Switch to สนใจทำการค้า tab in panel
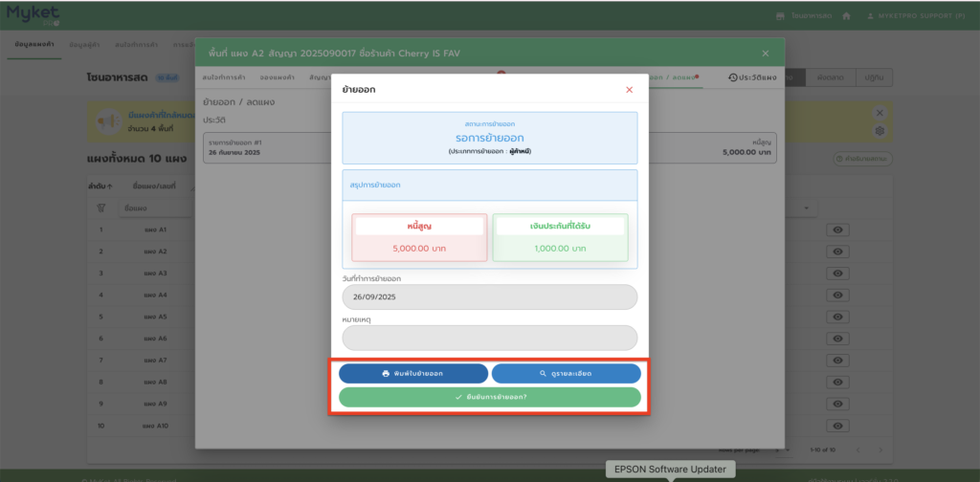The image size is (980, 482). coord(223,77)
